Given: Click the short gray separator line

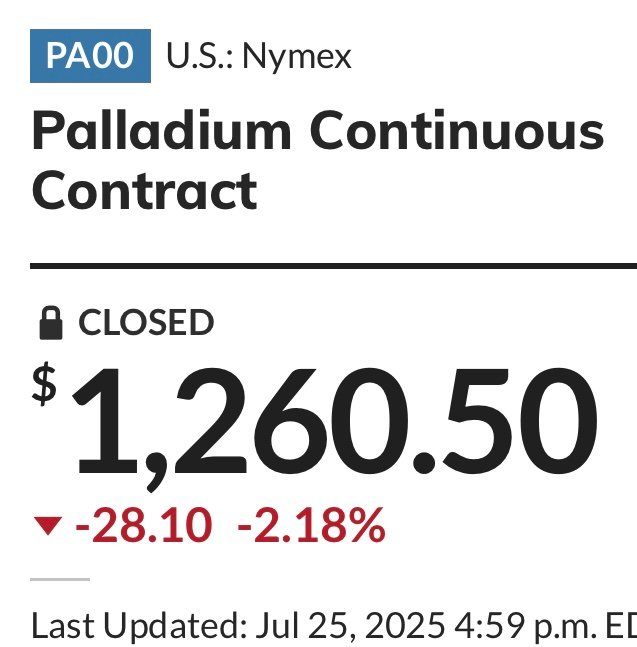Looking at the screenshot, I should (x=60, y=579).
